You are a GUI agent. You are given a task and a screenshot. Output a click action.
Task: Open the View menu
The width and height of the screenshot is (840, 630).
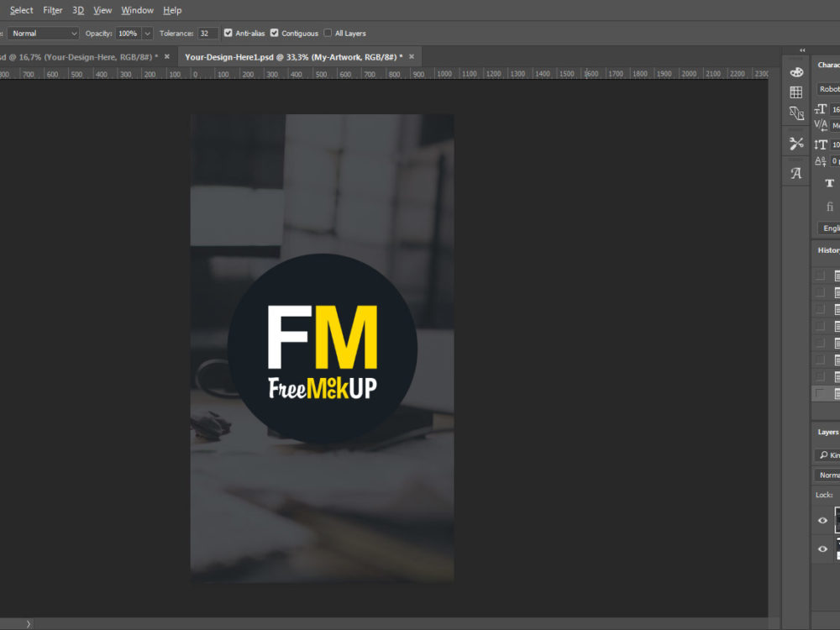[102, 10]
